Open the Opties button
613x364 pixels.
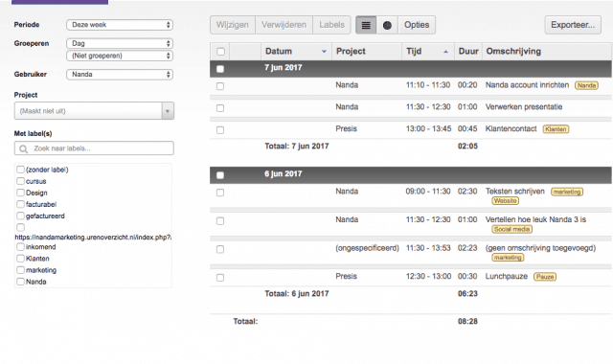tap(417, 25)
